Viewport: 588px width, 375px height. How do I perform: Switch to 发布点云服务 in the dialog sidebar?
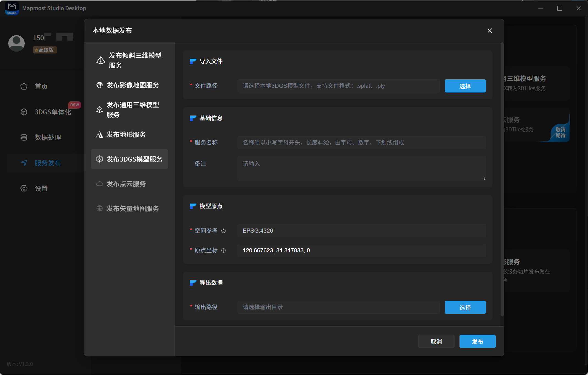click(129, 184)
